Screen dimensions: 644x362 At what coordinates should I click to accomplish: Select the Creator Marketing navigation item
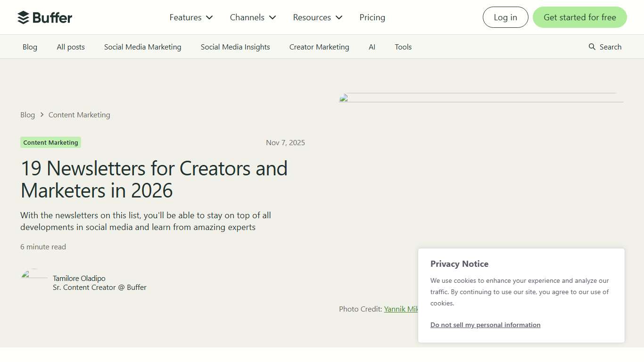(x=319, y=47)
